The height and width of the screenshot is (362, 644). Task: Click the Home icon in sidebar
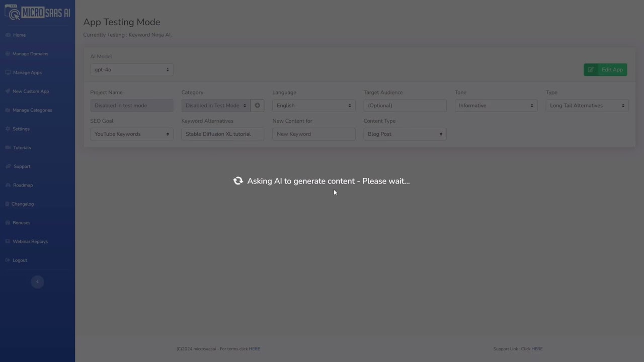click(x=8, y=35)
